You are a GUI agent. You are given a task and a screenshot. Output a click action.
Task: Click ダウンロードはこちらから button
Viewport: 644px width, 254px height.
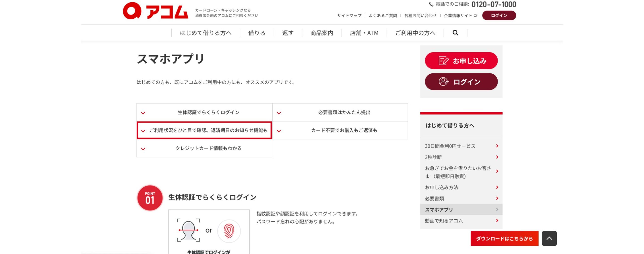pos(504,238)
